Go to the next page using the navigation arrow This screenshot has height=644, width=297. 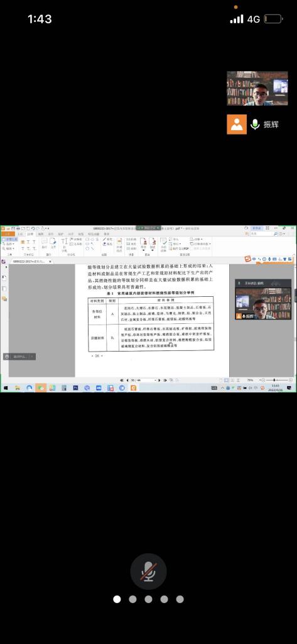159,380
